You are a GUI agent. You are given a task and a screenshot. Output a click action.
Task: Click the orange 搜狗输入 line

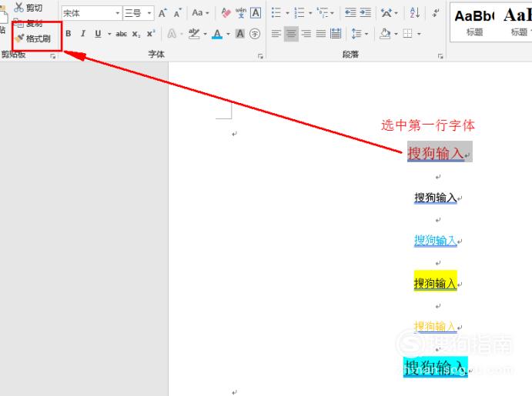[x=435, y=327]
